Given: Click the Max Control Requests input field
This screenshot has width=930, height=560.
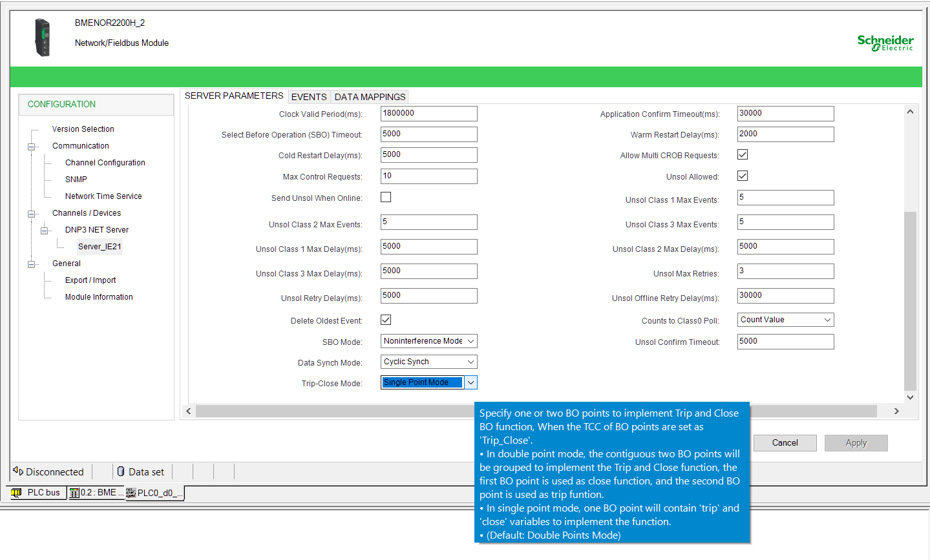Looking at the screenshot, I should [x=429, y=176].
